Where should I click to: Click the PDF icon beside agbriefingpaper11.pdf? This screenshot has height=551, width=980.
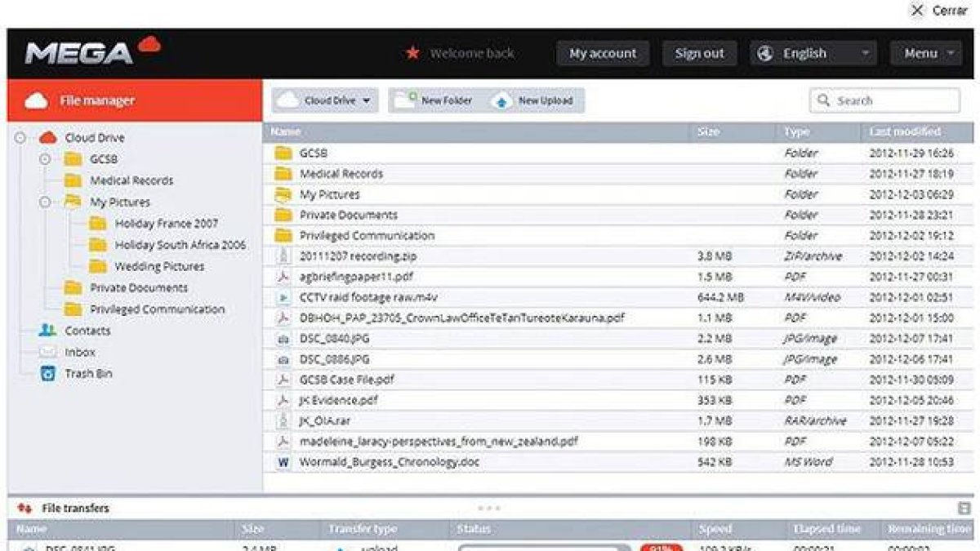[x=283, y=277]
